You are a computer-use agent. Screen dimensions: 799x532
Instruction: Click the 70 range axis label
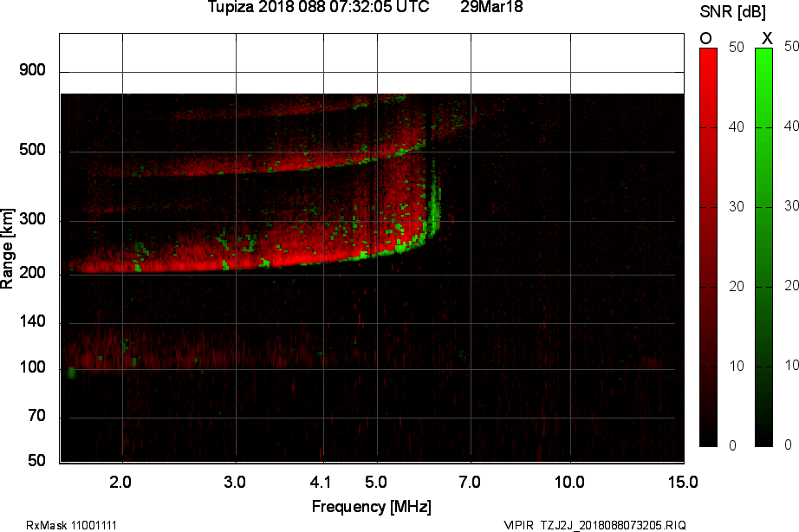36,416
